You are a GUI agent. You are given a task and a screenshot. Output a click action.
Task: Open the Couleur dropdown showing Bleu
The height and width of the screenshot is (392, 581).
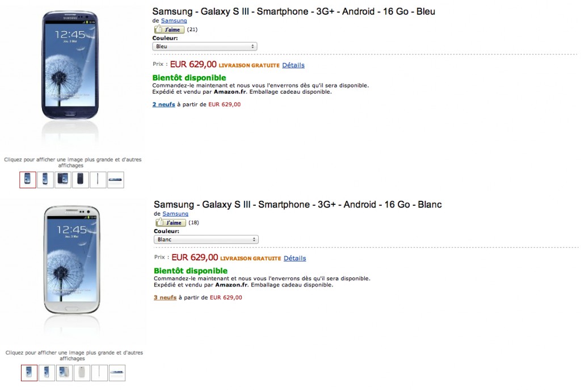pyautogui.click(x=204, y=47)
